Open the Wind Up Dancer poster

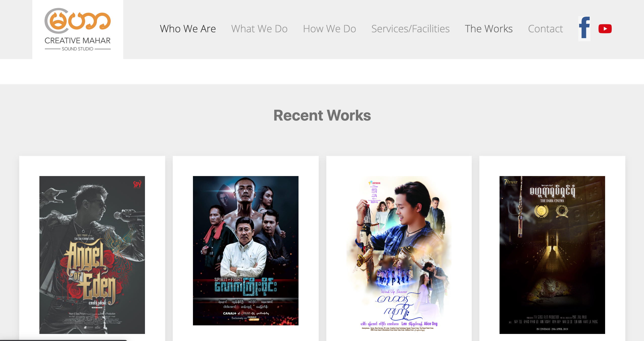(x=399, y=255)
